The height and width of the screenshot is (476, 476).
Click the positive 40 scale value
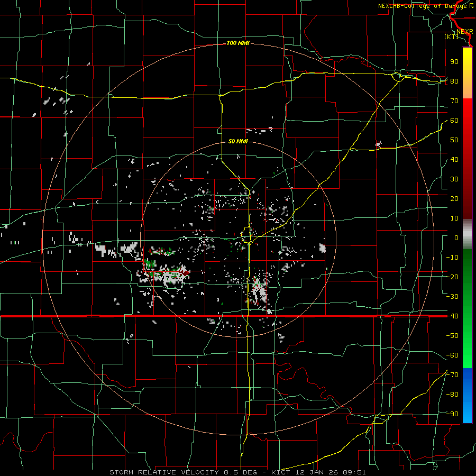click(454, 160)
